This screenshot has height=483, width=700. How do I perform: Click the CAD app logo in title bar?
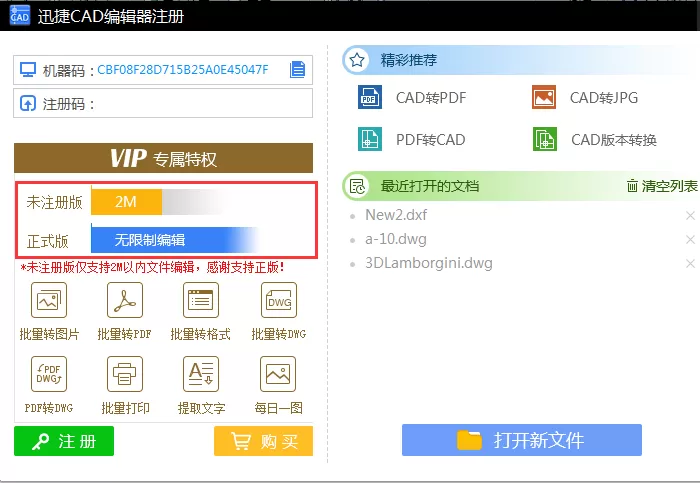coord(20,16)
